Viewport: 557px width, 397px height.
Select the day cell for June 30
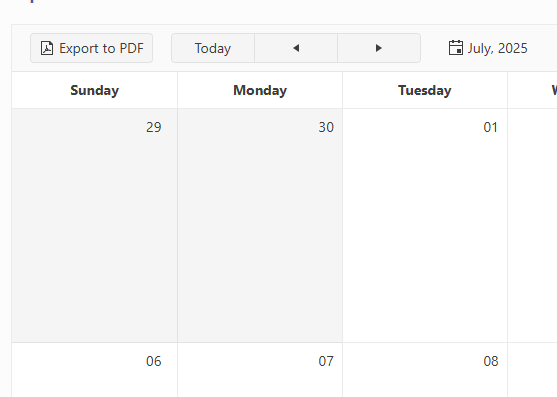[x=260, y=225]
